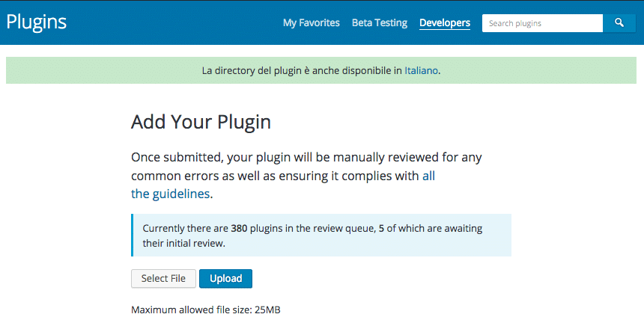The height and width of the screenshot is (323, 644).
Task: Click the bold 5 awaiting review number
Action: (381, 228)
